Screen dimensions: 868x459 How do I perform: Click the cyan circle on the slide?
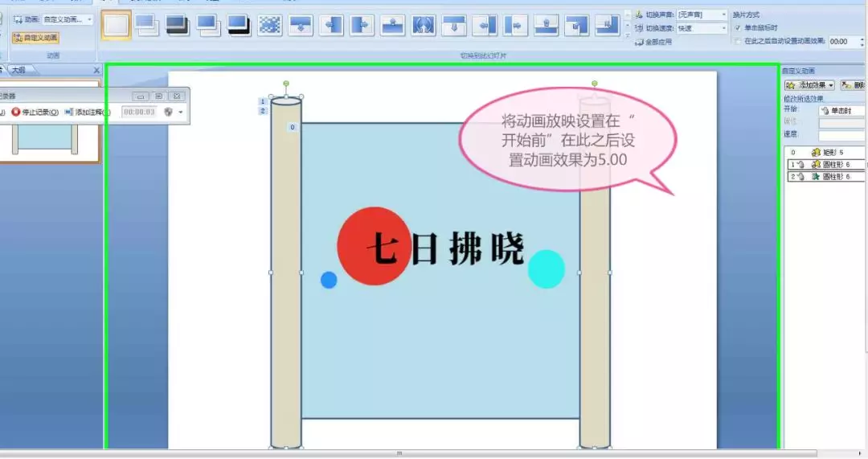[547, 269]
